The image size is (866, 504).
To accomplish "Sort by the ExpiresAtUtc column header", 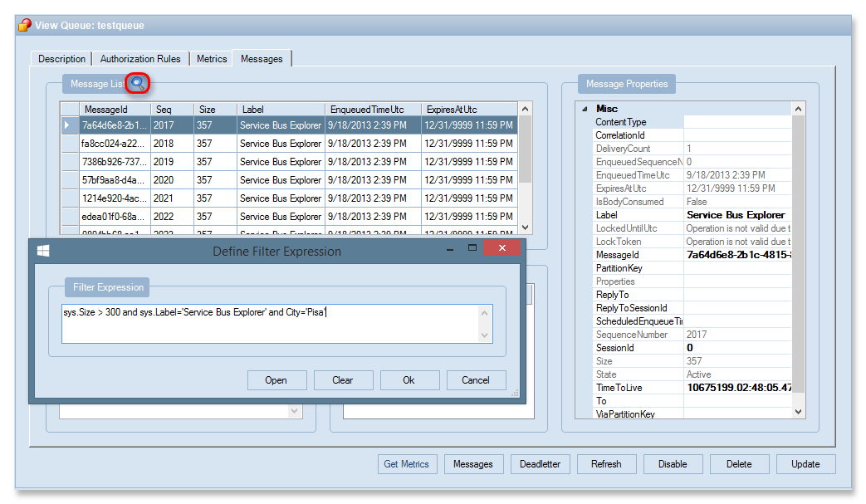I will [469, 110].
